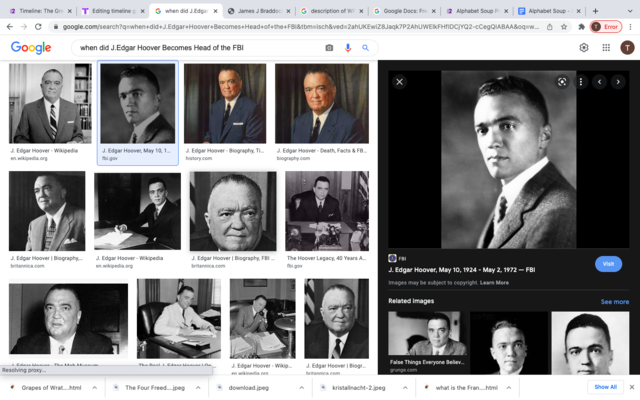Open the 'False Things Everyone Believ' related image
The width and height of the screenshot is (640, 400).
pyautogui.click(x=427, y=333)
